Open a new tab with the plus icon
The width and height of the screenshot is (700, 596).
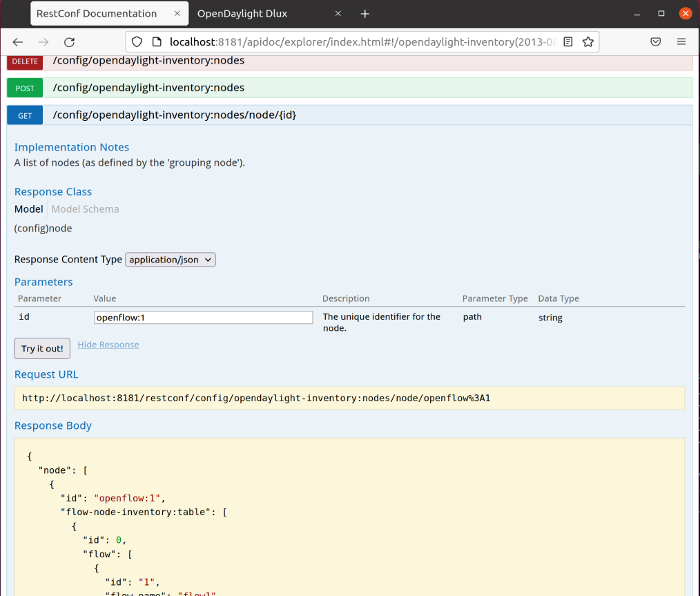click(x=365, y=14)
